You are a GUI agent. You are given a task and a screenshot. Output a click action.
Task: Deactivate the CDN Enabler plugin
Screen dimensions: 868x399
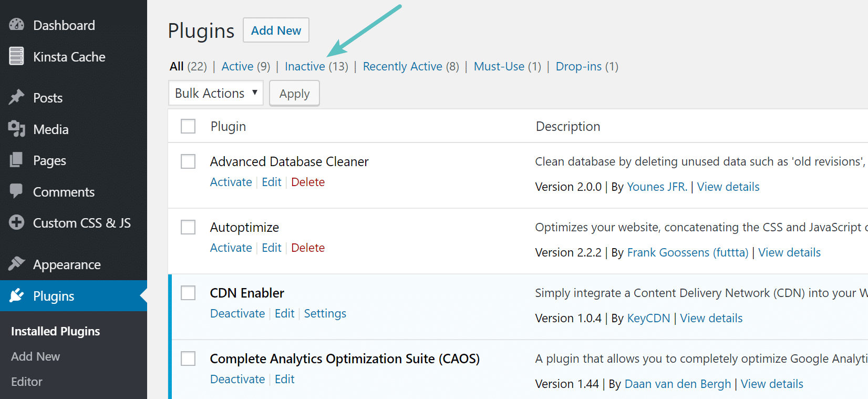(237, 313)
